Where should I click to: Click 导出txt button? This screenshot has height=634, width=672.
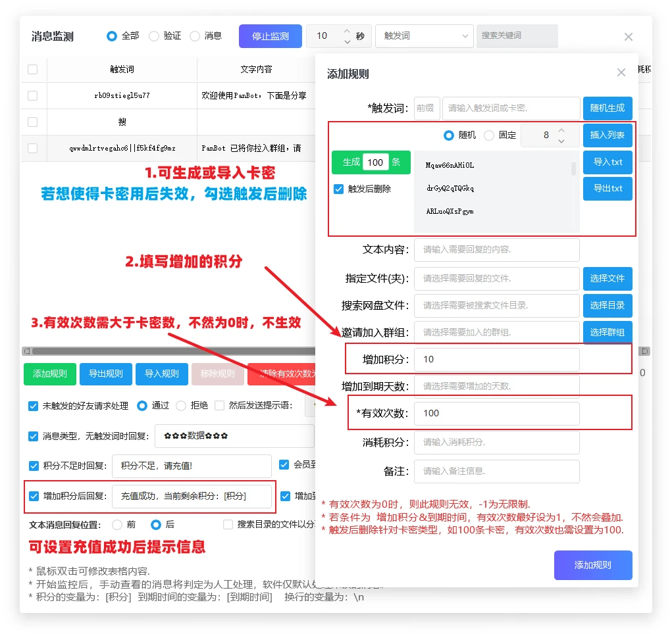click(607, 189)
